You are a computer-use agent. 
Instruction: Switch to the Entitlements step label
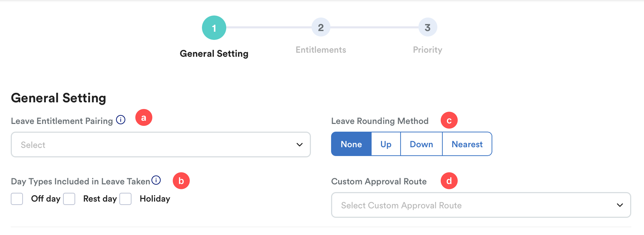pyautogui.click(x=321, y=50)
